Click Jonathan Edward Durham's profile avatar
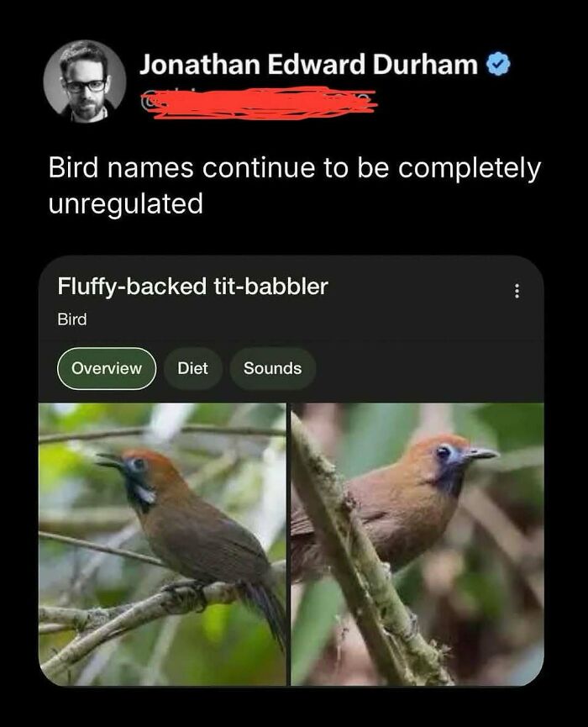Screen dimensions: 588x727 coord(81,84)
